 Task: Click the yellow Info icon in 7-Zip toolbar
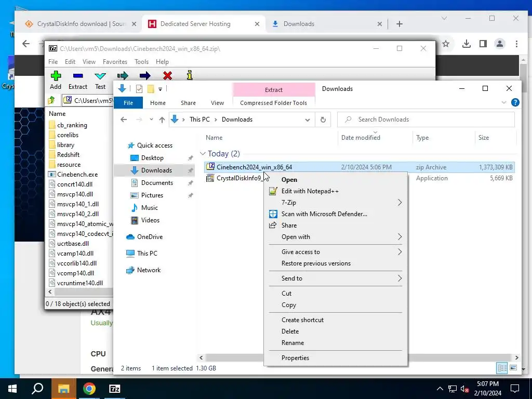(190, 75)
